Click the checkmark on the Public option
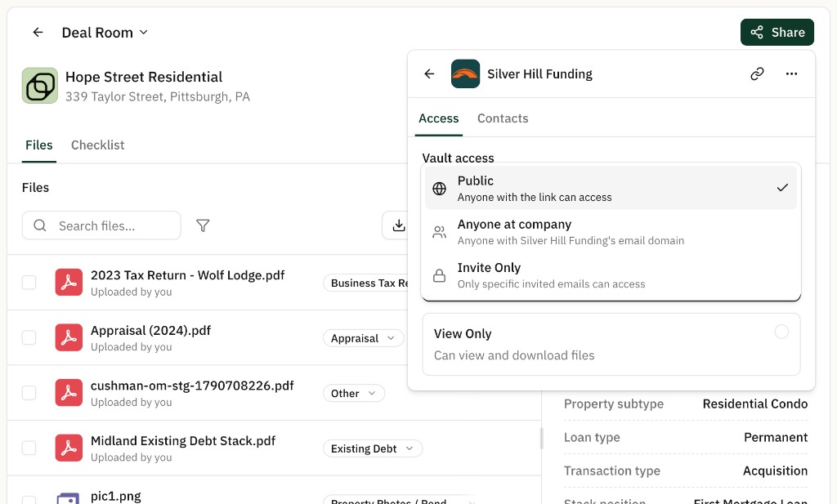Image resolution: width=837 pixels, height=504 pixels. [782, 188]
